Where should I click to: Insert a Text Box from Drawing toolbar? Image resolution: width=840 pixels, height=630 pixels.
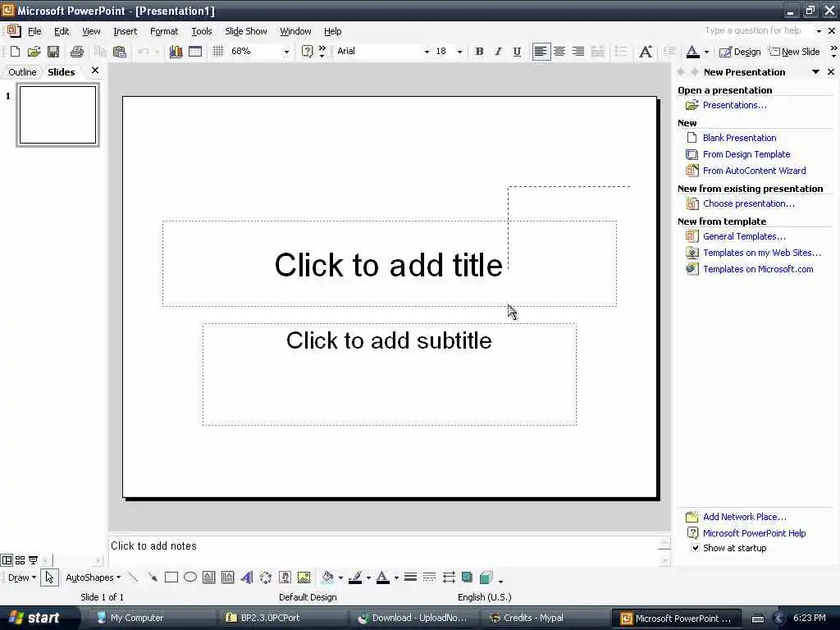coord(209,577)
